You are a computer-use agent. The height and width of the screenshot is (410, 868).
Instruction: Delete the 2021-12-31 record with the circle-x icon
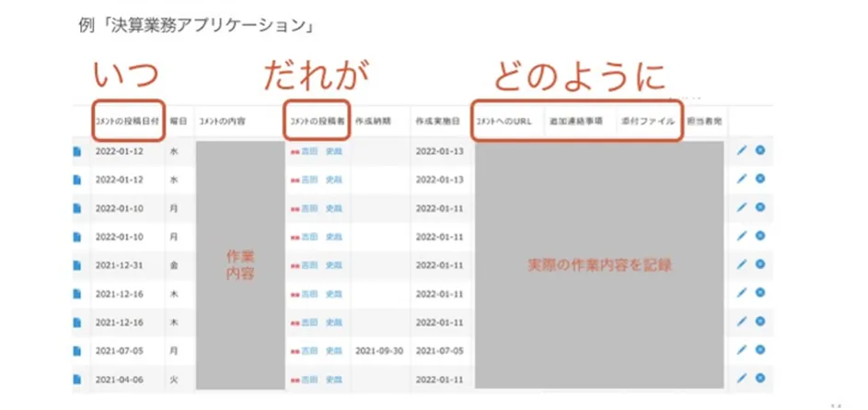pyautogui.click(x=760, y=264)
